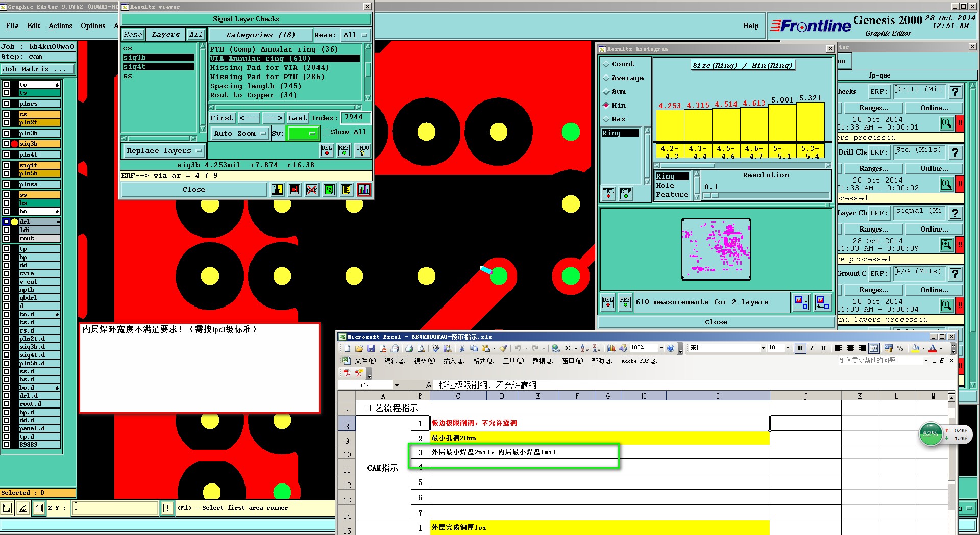Open the Excel font color dropdown arrow
Viewport: 980px width, 535px height.
941,348
